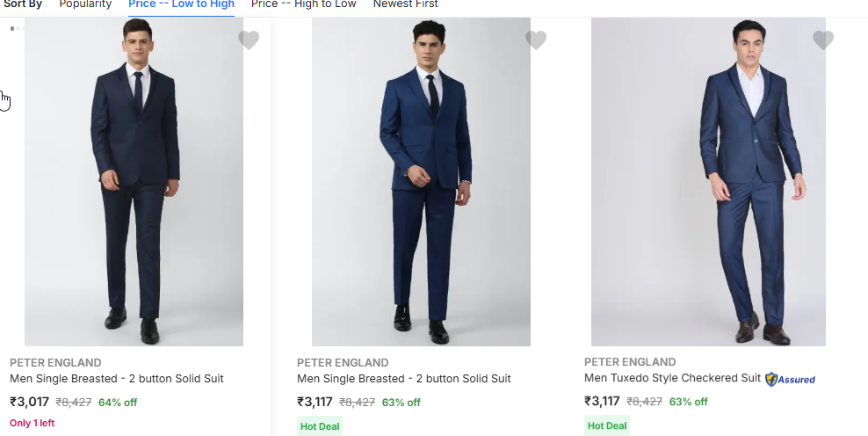The height and width of the screenshot is (436, 868).
Task: Select Price -- Low to High sorting
Action: [x=181, y=4]
